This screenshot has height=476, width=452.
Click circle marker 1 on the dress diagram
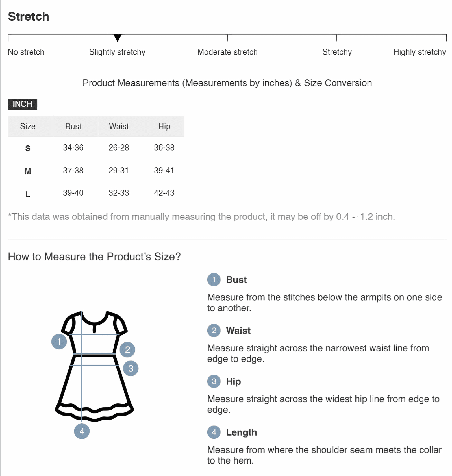pos(59,342)
